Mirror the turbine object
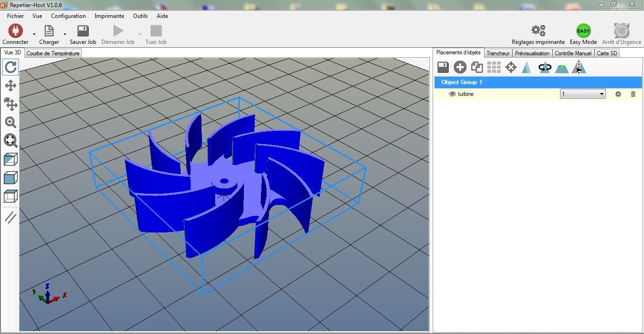 pos(578,67)
